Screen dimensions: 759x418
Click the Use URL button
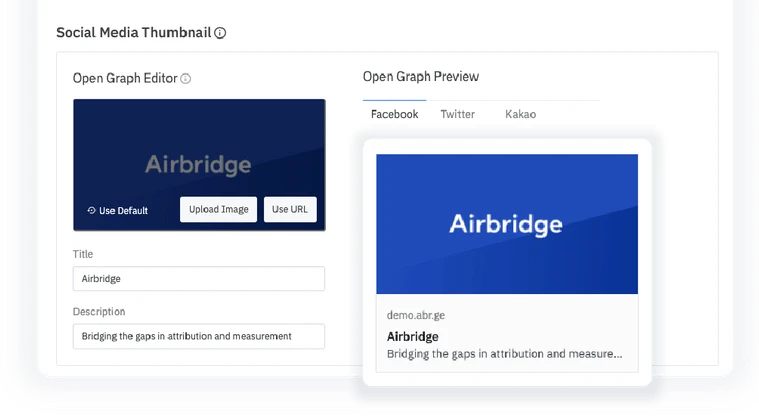(x=290, y=209)
